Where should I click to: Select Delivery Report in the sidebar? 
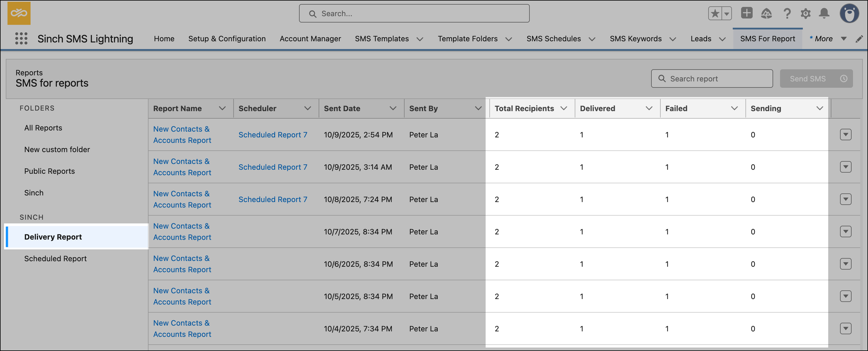[77, 237]
